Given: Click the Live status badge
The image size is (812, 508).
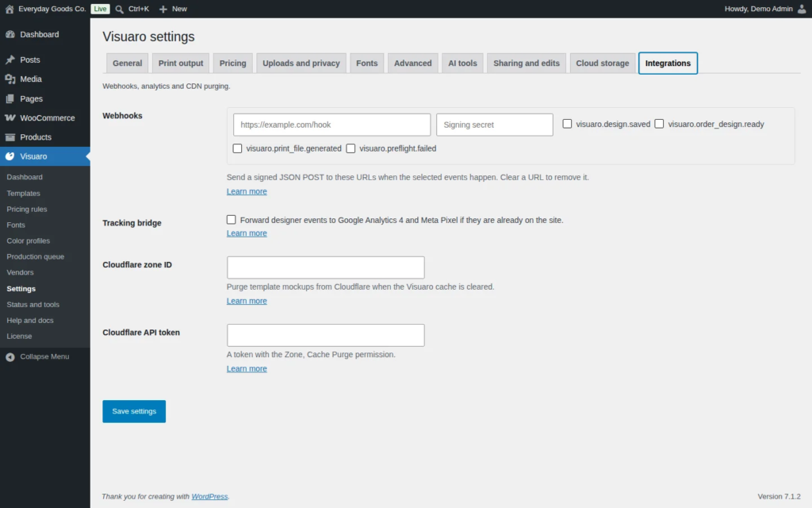Looking at the screenshot, I should pos(100,9).
